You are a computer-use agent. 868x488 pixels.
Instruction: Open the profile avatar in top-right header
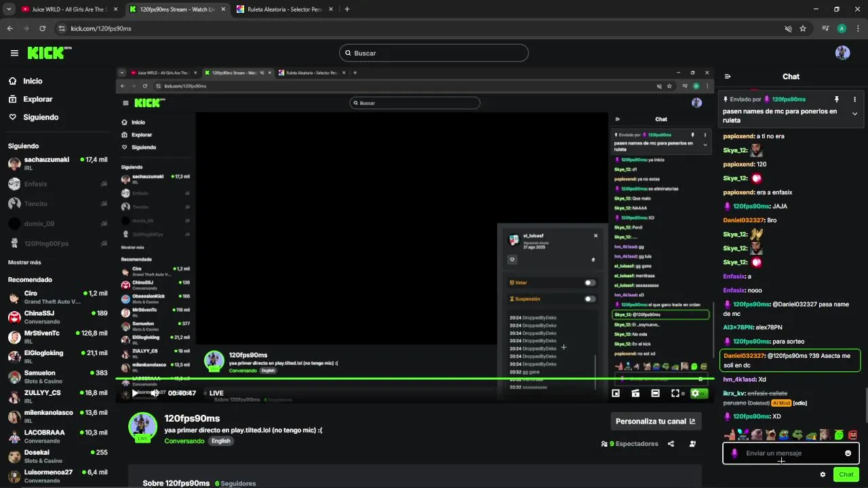[842, 53]
